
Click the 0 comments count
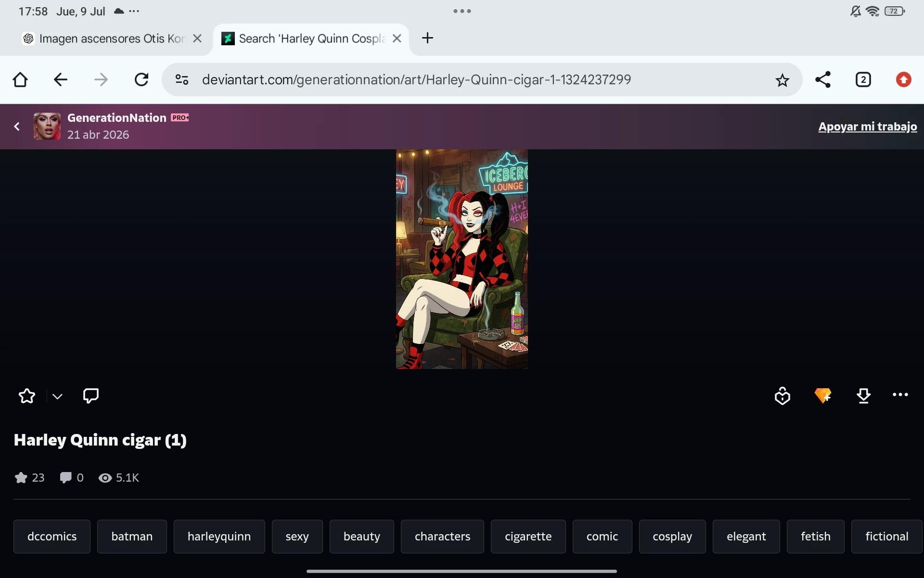point(72,477)
